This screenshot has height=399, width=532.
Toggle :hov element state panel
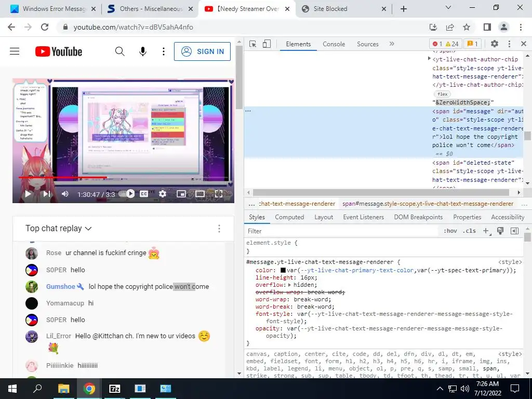pos(450,231)
